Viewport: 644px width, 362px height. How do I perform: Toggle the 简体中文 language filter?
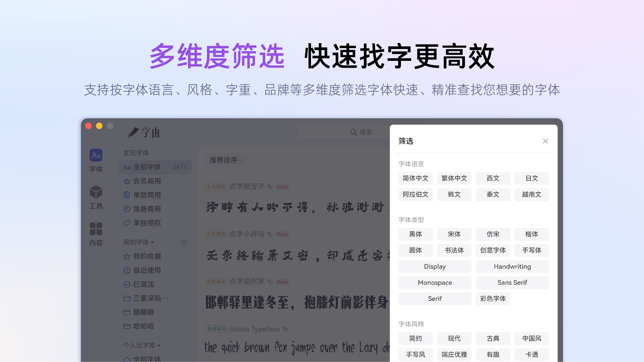415,178
